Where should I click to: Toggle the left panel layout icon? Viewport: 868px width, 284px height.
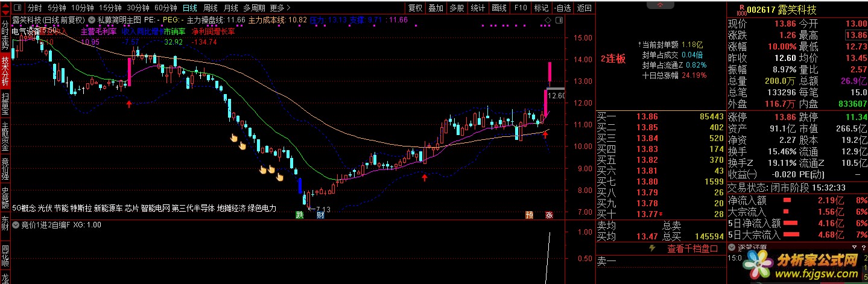pyautogui.click(x=17, y=8)
